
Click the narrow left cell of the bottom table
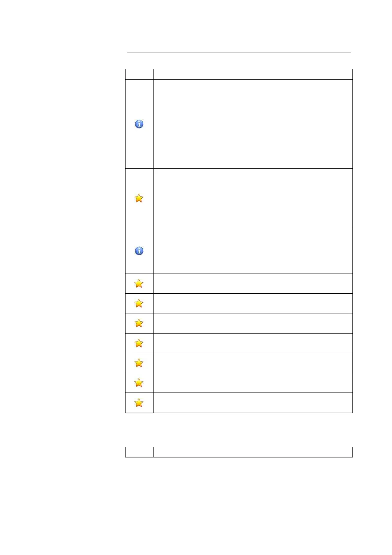139,452
